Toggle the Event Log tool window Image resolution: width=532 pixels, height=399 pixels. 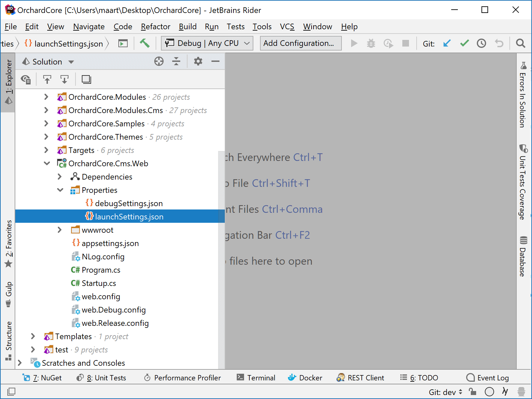pyautogui.click(x=488, y=378)
